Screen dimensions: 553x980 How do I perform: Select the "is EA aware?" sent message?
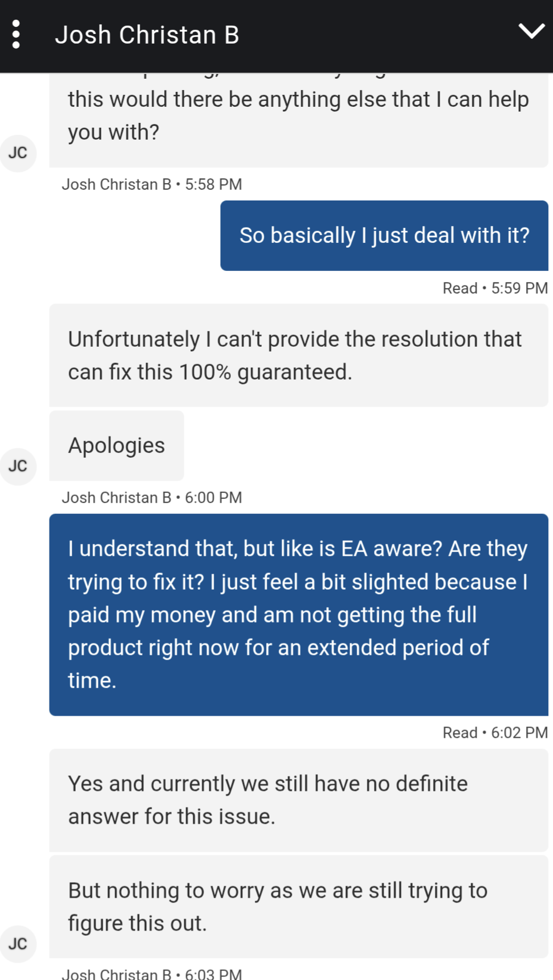298,614
